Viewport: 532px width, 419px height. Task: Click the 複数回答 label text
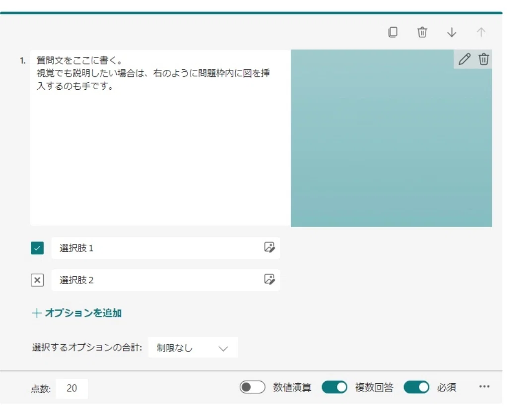[x=374, y=387]
